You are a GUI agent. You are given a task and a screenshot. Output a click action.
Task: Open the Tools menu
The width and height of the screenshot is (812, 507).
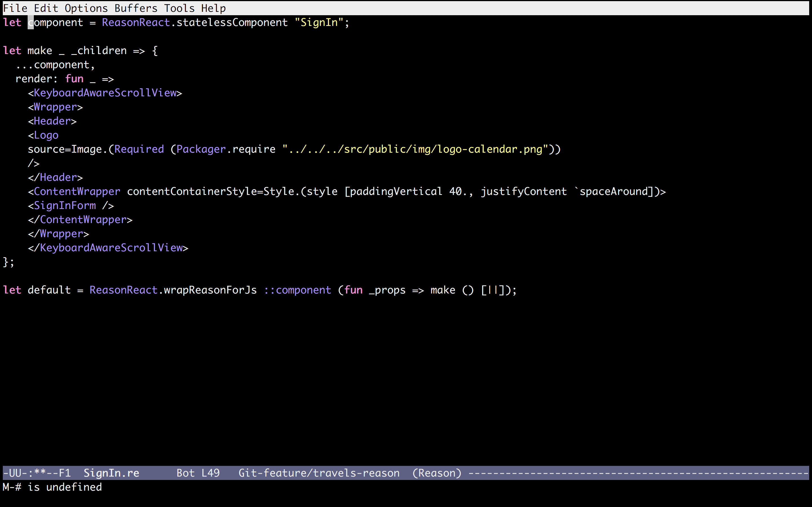click(x=179, y=8)
